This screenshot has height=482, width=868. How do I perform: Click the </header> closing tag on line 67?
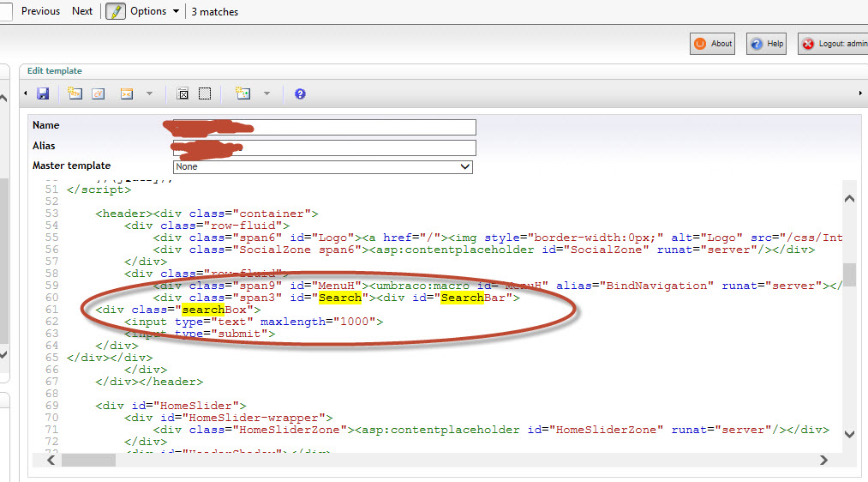(x=171, y=382)
